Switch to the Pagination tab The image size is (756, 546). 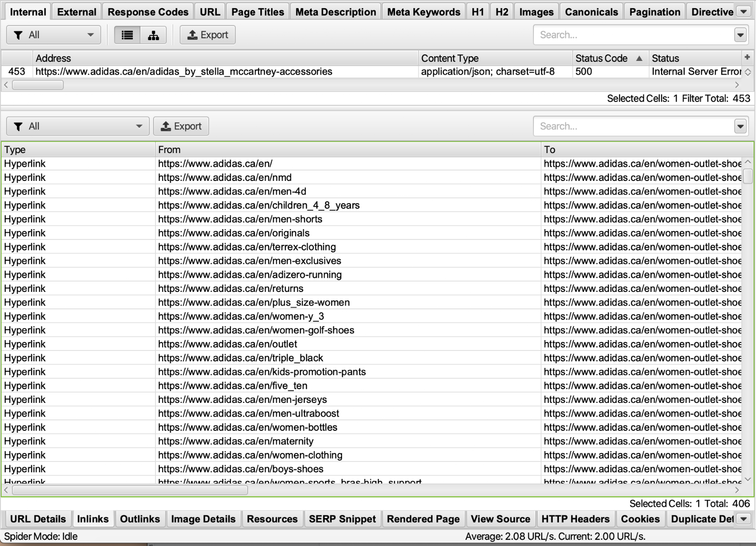pyautogui.click(x=654, y=12)
